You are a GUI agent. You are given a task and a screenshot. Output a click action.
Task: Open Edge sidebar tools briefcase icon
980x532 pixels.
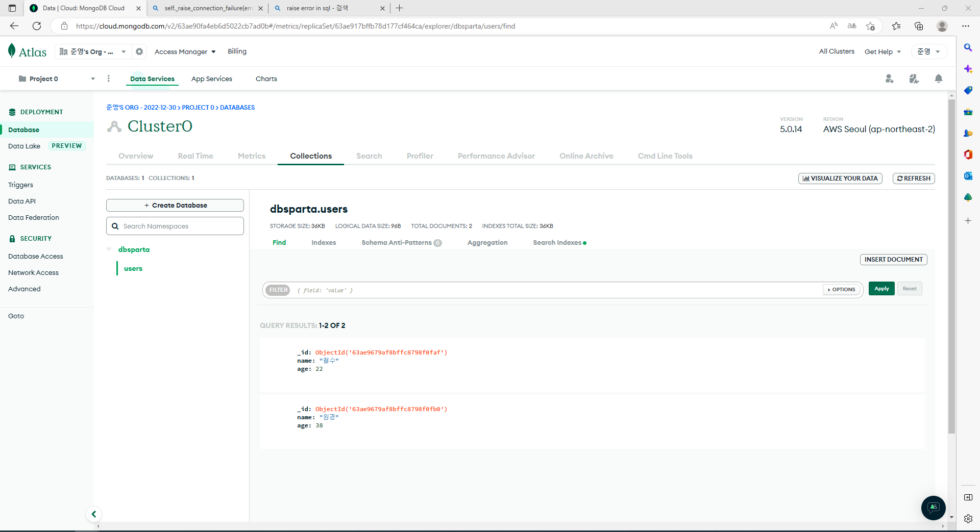click(x=968, y=112)
